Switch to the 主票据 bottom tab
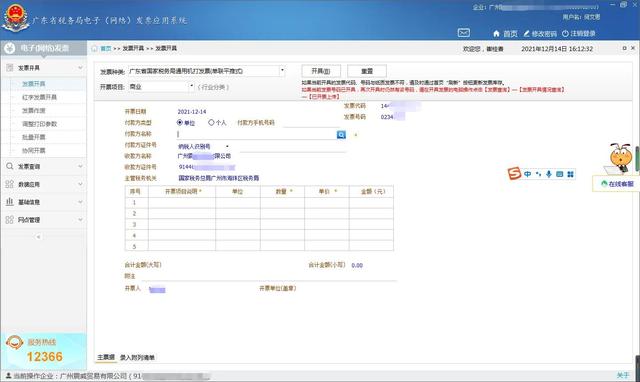This screenshot has height=382, width=640. click(x=106, y=357)
